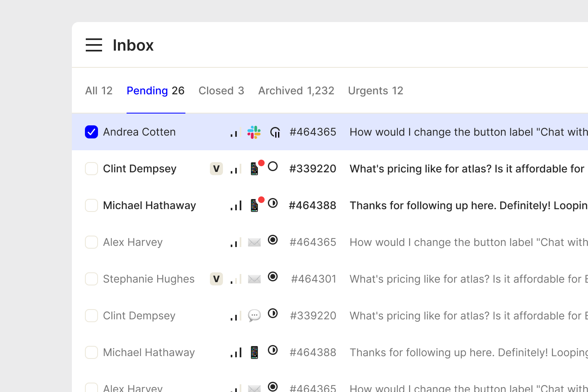Click the status circle icon in Andrea Cotten's row
The width and height of the screenshot is (588, 392).
[x=275, y=132]
